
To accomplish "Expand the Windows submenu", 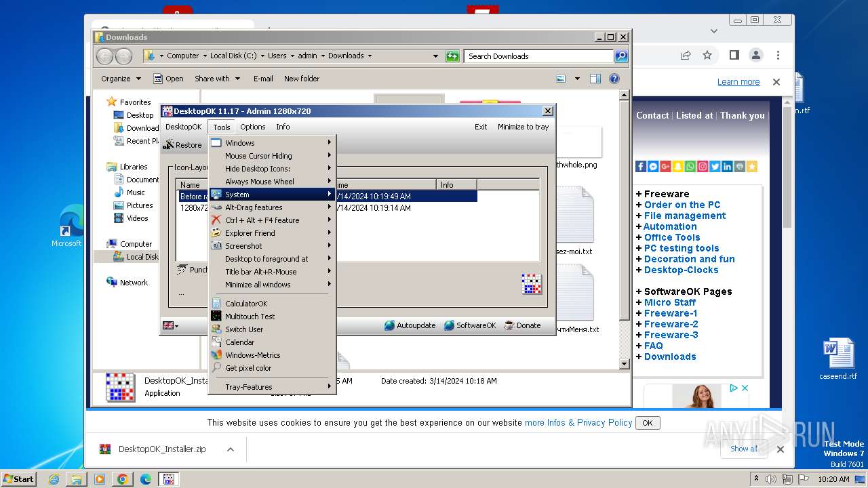I will click(x=273, y=143).
